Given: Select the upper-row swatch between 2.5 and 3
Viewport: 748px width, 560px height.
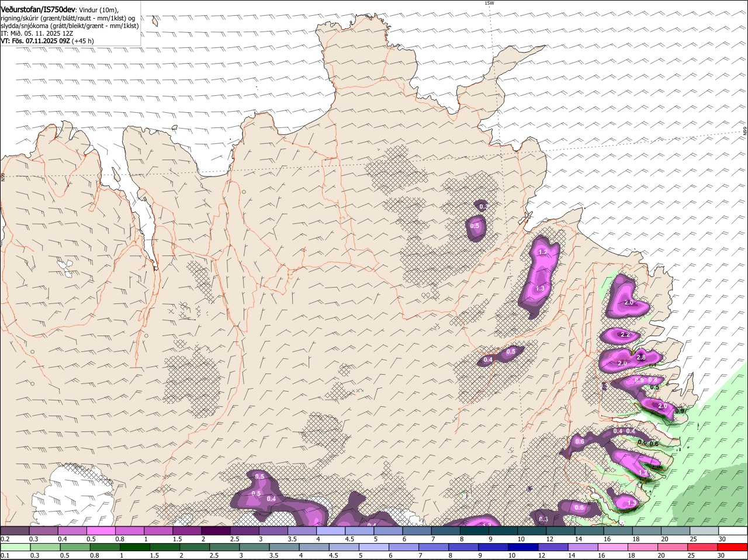Looking at the screenshot, I should click(244, 531).
